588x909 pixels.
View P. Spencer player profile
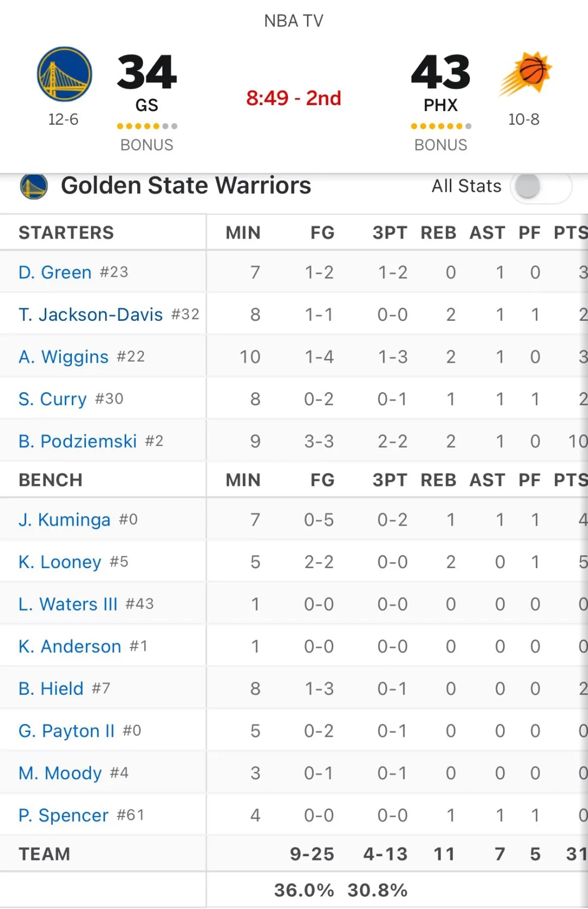tap(64, 815)
